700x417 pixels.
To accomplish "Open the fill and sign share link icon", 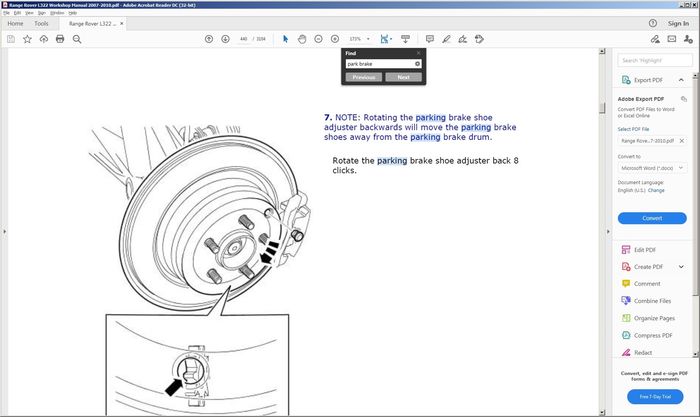I will (x=655, y=39).
